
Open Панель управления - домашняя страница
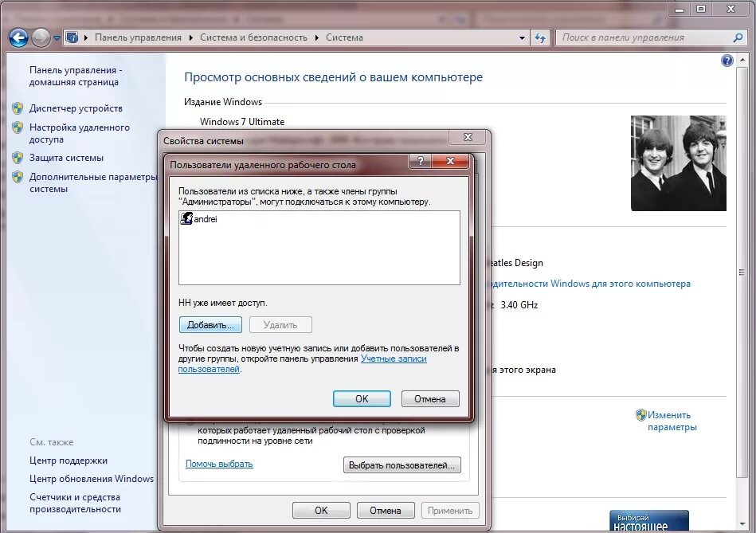click(x=76, y=76)
